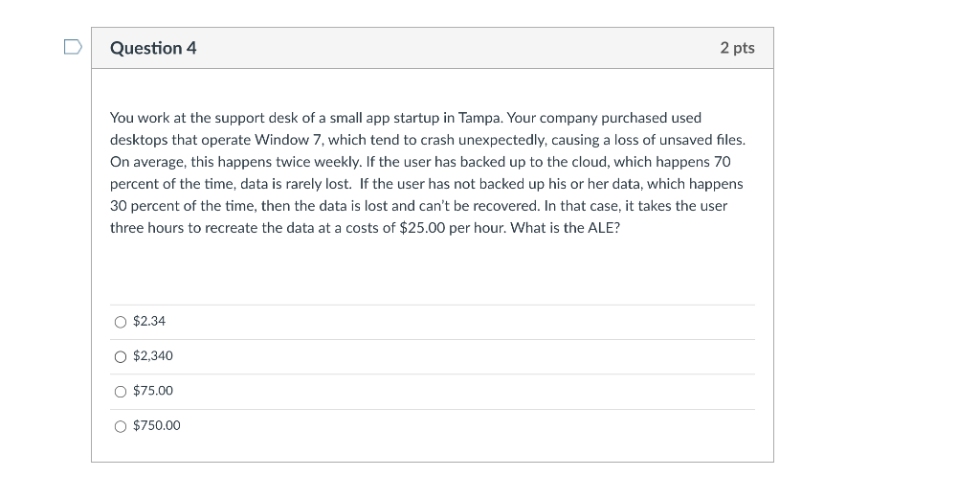Click the word "Tampa" in the question
This screenshot has height=499, width=980.
tap(480, 118)
